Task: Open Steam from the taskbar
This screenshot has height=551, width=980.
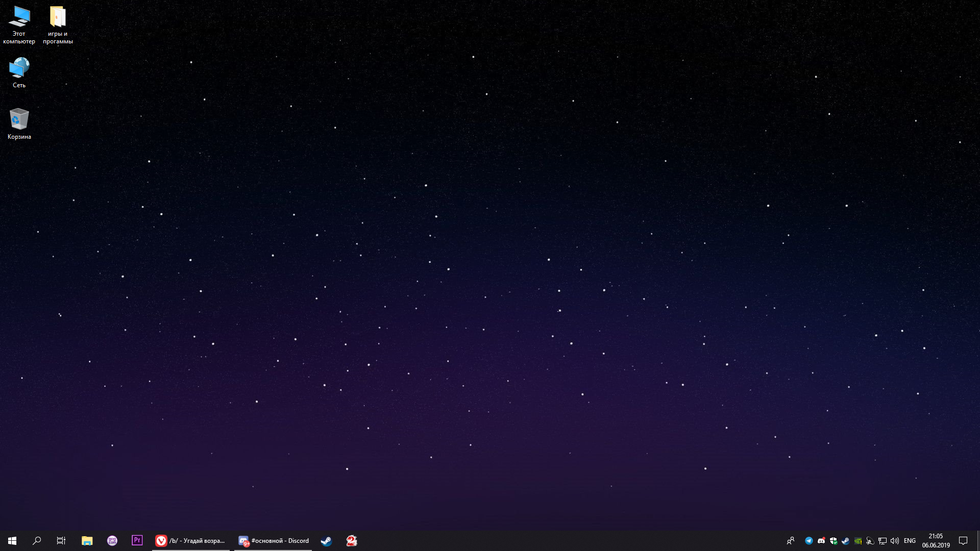Action: pos(326,541)
